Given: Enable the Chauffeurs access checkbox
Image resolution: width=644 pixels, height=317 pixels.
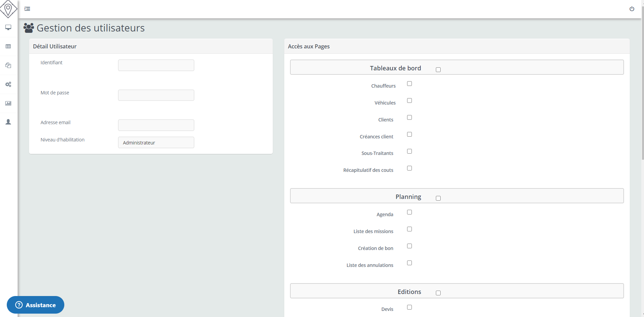Looking at the screenshot, I should click(x=409, y=84).
